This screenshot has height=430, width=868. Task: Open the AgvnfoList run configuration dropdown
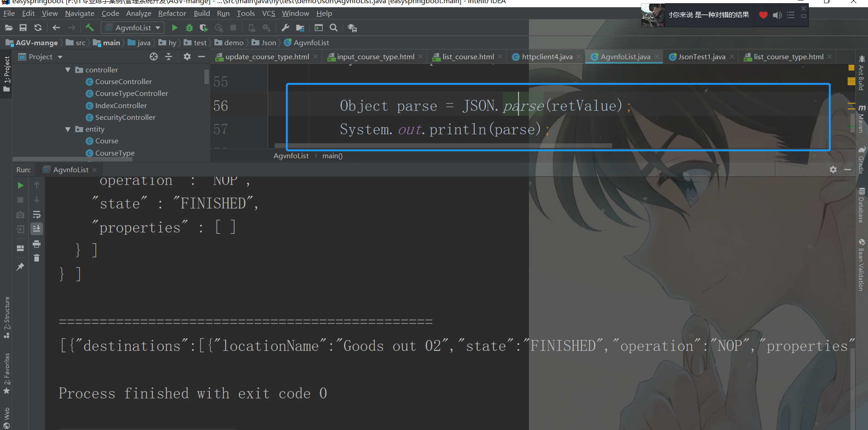click(x=157, y=28)
